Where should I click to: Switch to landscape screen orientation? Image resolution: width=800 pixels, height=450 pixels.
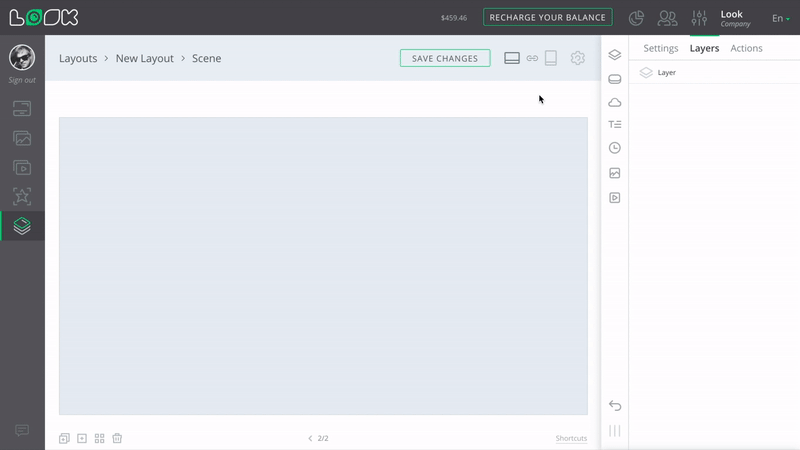512,58
